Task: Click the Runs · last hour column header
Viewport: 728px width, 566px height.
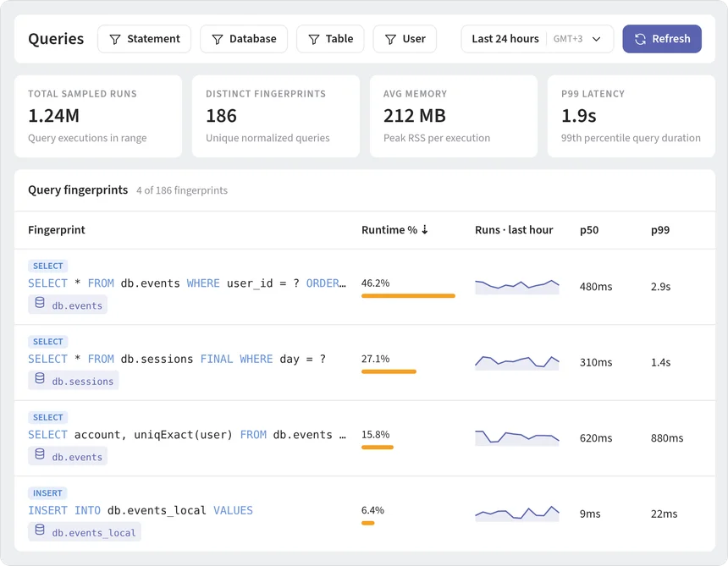Action: (x=514, y=229)
